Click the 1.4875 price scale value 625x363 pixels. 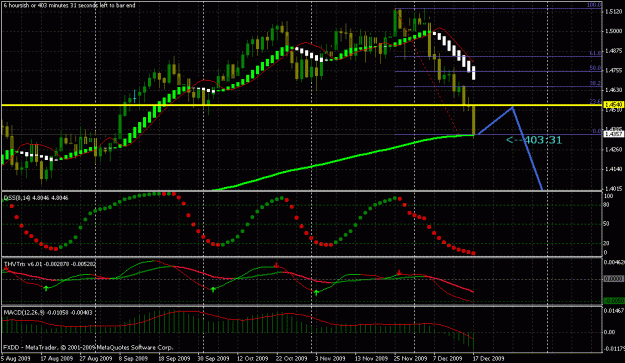[614, 51]
